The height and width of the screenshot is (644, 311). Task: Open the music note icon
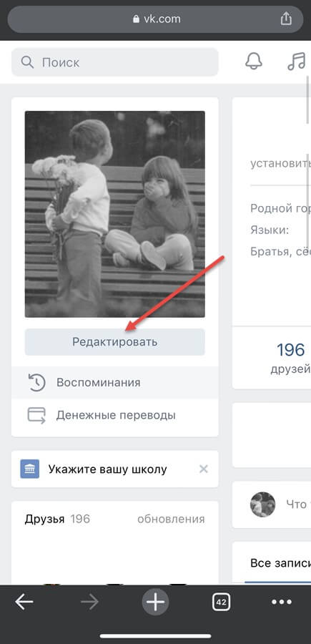[x=297, y=62]
